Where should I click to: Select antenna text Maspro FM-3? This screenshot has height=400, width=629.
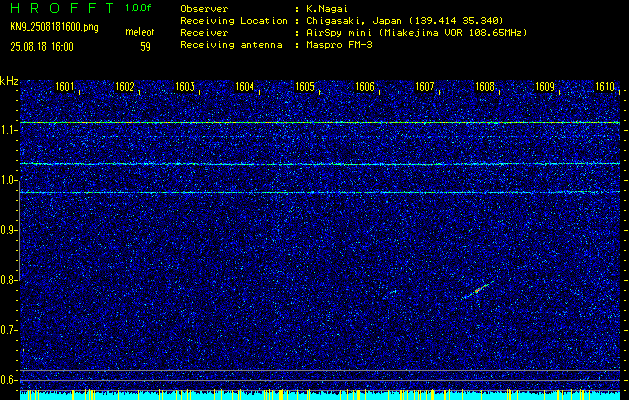click(339, 45)
